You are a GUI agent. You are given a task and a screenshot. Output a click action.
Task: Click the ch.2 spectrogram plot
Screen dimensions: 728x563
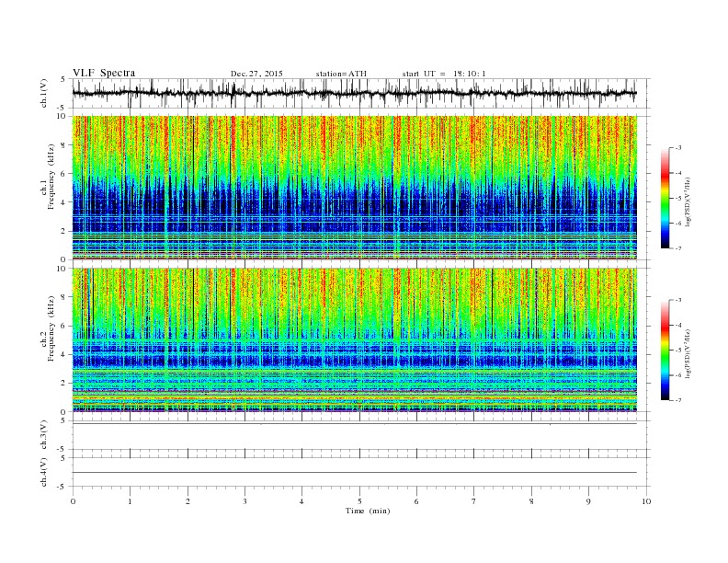(x=354, y=340)
